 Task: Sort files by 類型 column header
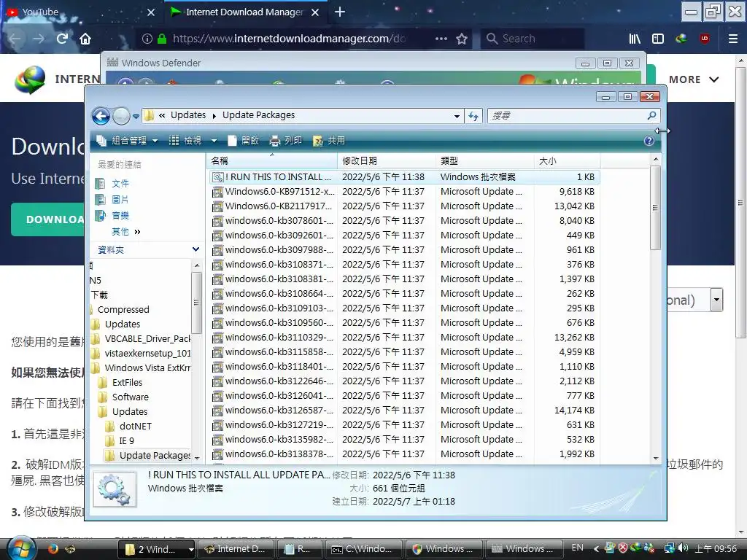[485, 161]
